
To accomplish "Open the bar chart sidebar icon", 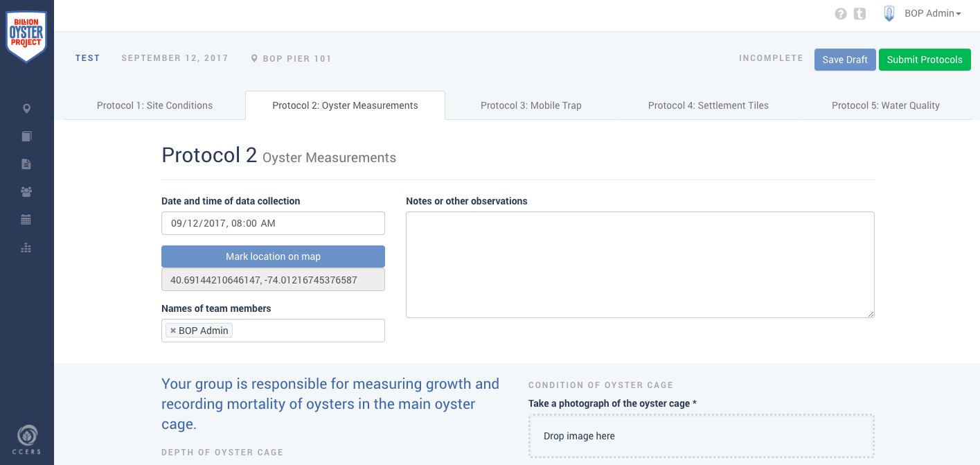I will [26, 247].
